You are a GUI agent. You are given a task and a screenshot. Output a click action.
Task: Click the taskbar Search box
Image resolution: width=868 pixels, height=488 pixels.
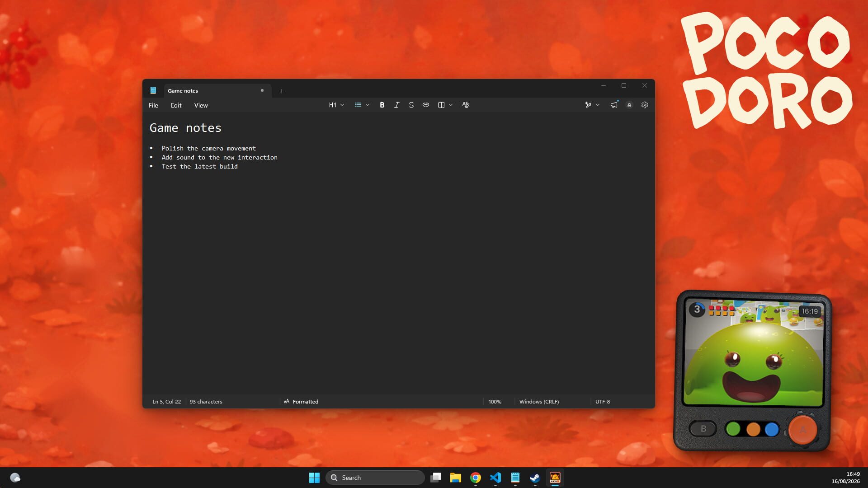tap(375, 478)
